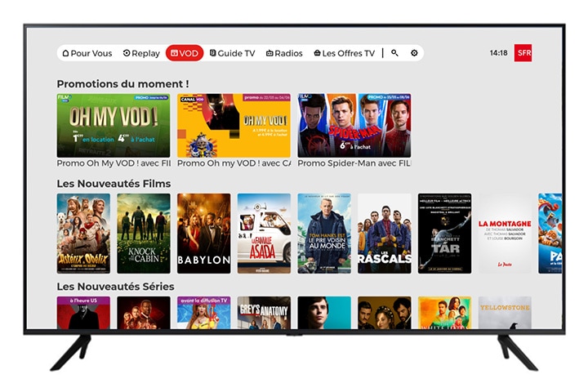Select Les Rascals movie poster
The width and height of the screenshot is (588, 392).
coord(385,234)
